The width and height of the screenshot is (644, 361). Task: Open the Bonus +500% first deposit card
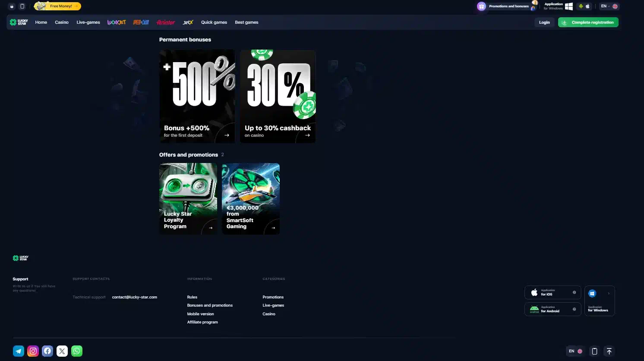(197, 96)
